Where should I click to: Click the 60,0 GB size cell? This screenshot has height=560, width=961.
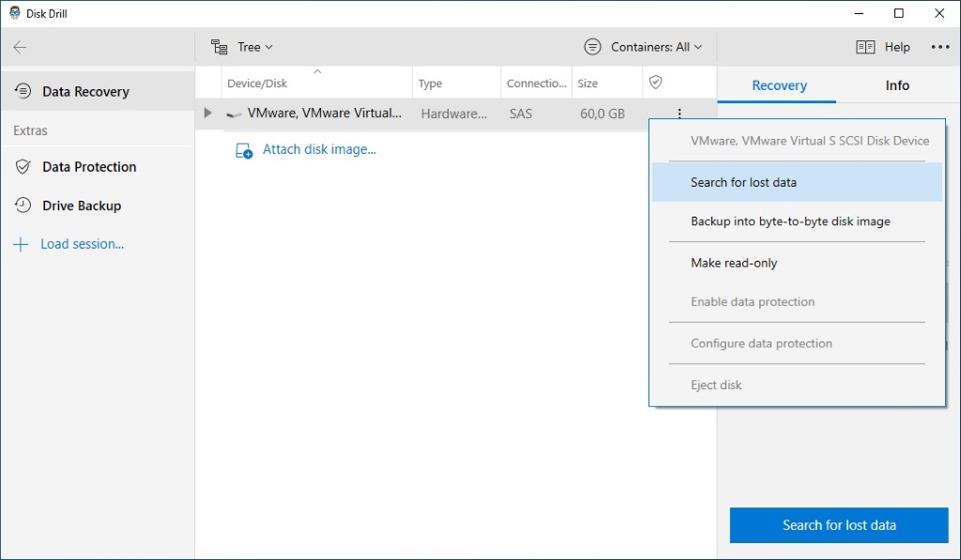tap(603, 114)
